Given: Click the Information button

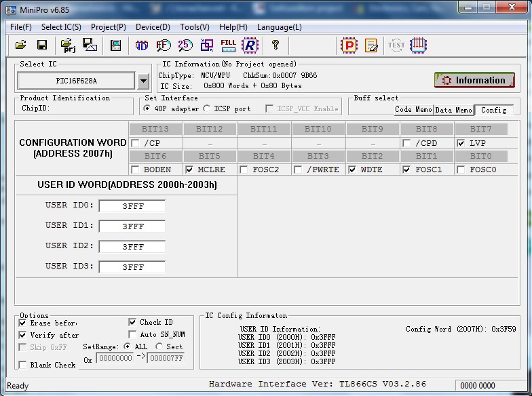Looking at the screenshot, I should [x=474, y=80].
